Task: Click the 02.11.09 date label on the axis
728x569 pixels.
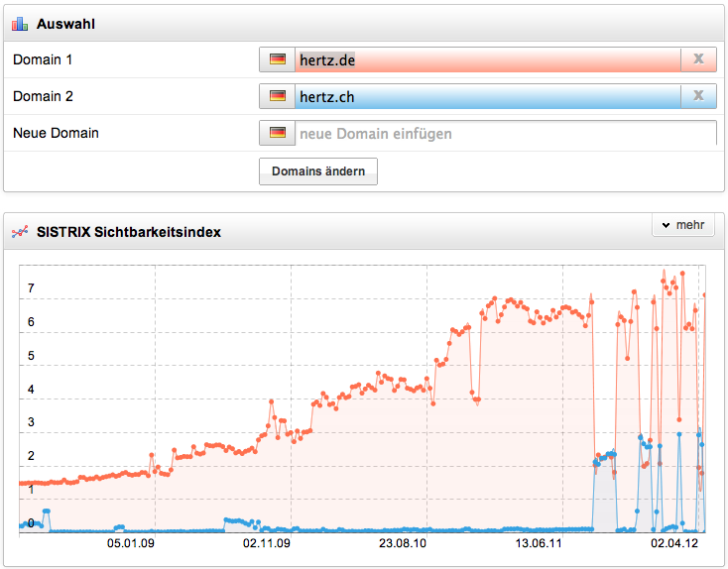Action: [x=265, y=543]
